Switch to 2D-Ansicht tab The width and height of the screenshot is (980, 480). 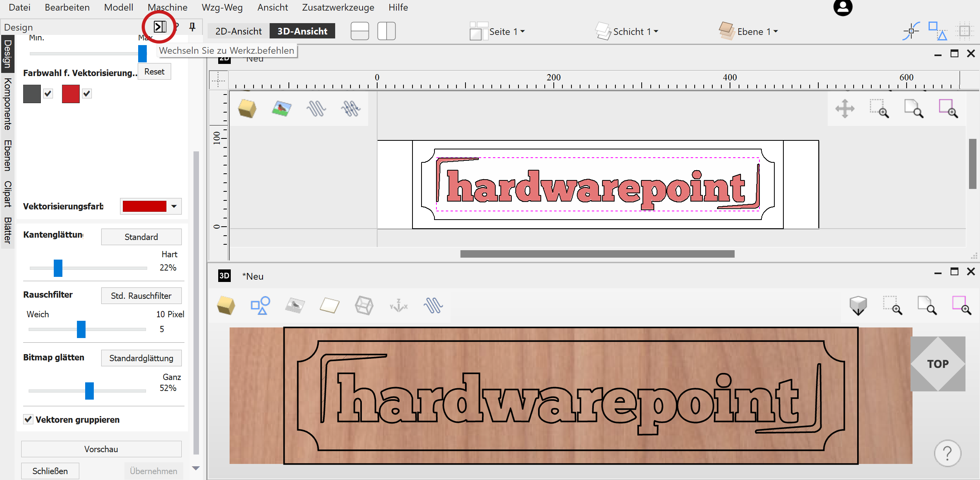238,31
